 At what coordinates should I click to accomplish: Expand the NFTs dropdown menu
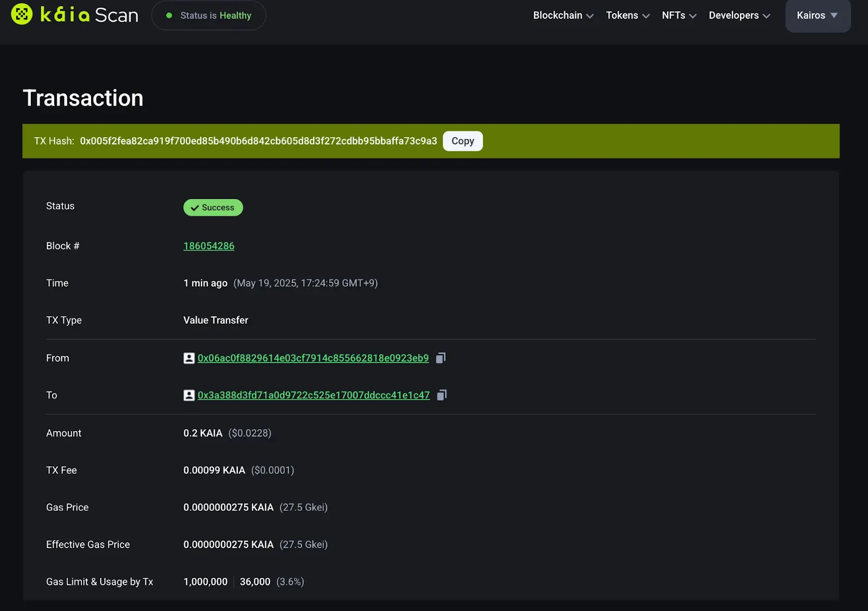pos(678,16)
